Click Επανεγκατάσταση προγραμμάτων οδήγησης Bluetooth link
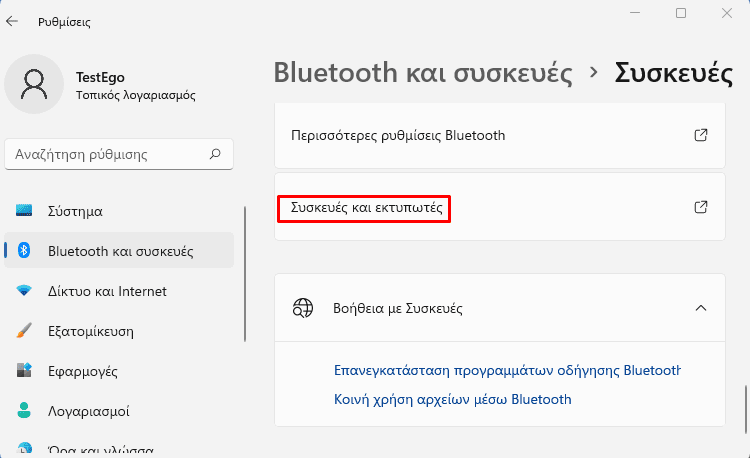This screenshot has height=458, width=750. pyautogui.click(x=507, y=371)
